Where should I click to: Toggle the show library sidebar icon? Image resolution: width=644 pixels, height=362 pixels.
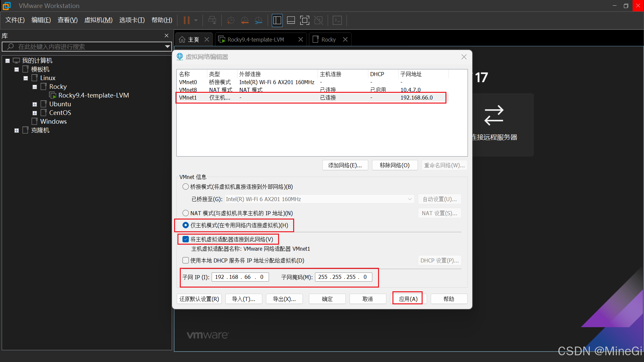coord(277,20)
